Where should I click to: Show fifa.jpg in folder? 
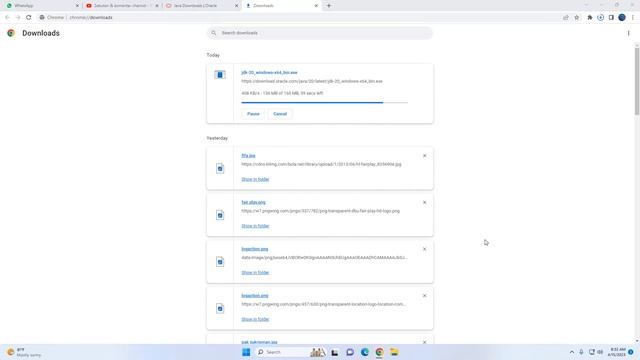[255, 179]
